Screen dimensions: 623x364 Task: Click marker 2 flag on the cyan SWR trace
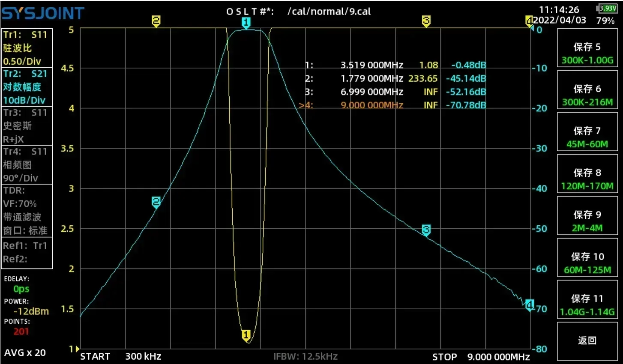click(x=156, y=202)
